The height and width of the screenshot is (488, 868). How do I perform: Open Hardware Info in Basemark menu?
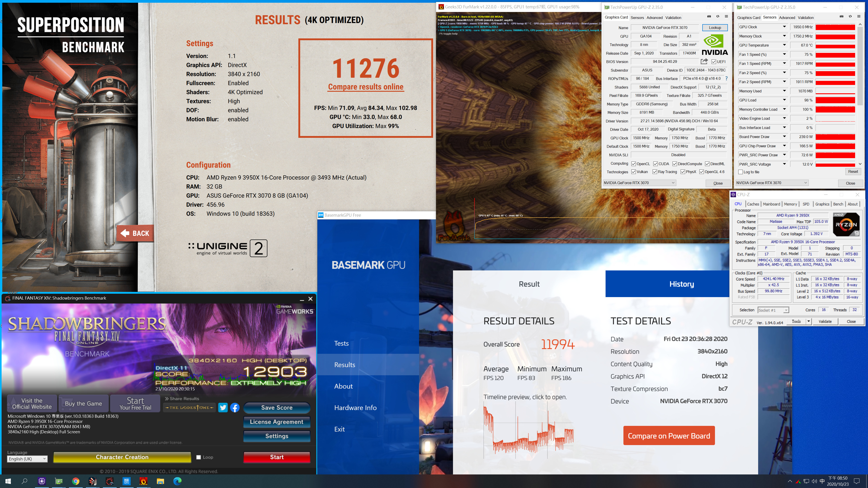(355, 408)
